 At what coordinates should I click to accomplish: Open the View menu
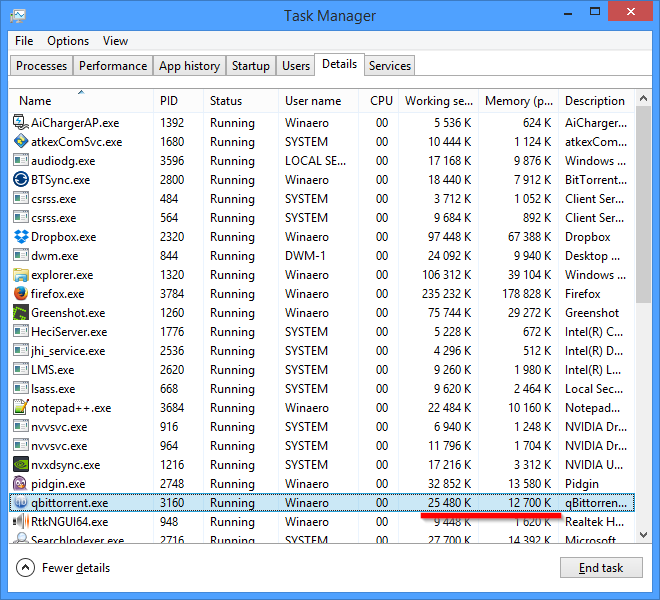pyautogui.click(x=115, y=41)
